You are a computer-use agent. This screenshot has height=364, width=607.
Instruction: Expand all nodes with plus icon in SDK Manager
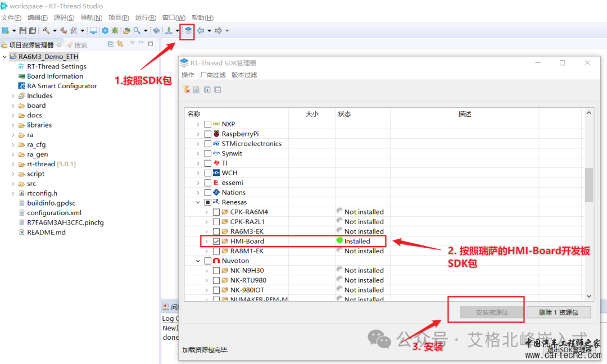point(207,90)
